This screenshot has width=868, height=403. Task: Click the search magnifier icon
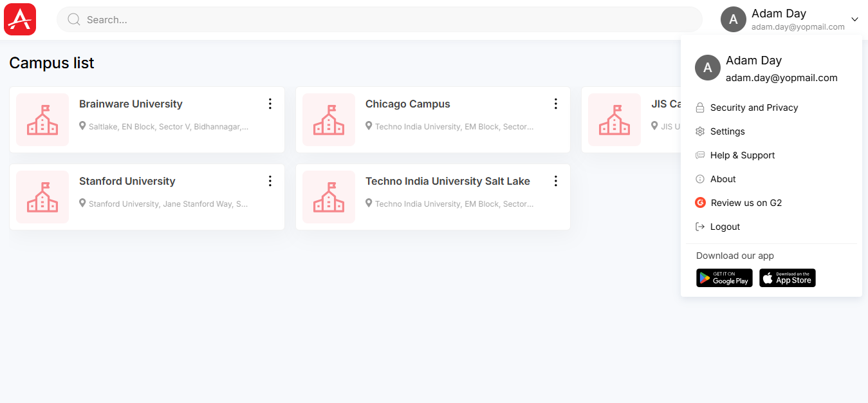coord(74,19)
